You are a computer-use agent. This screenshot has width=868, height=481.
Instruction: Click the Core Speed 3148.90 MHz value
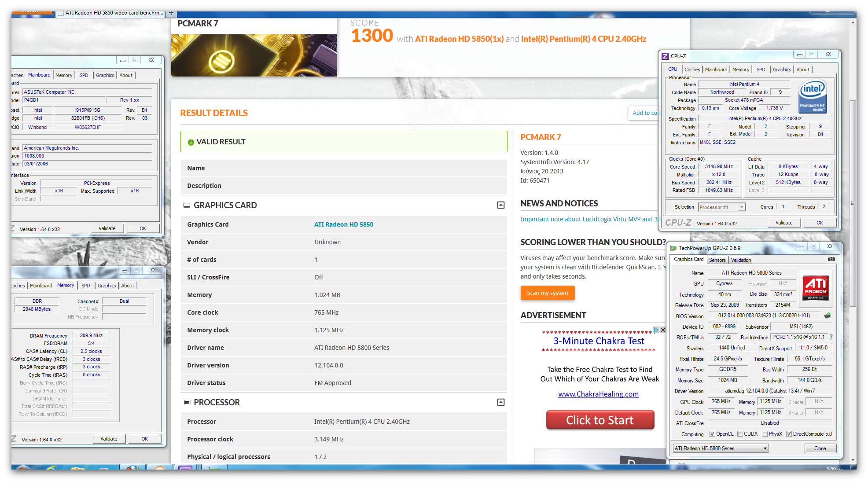(719, 167)
